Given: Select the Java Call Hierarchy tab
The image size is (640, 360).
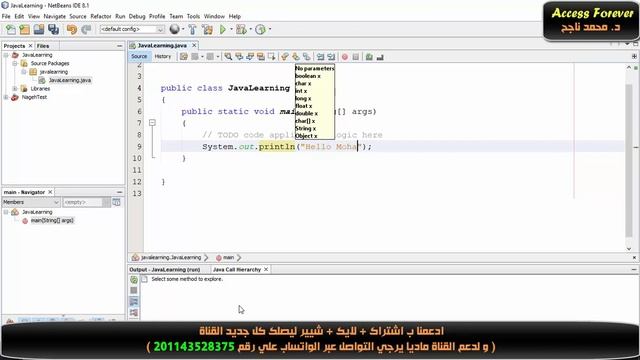Looking at the screenshot, I should pos(237,269).
